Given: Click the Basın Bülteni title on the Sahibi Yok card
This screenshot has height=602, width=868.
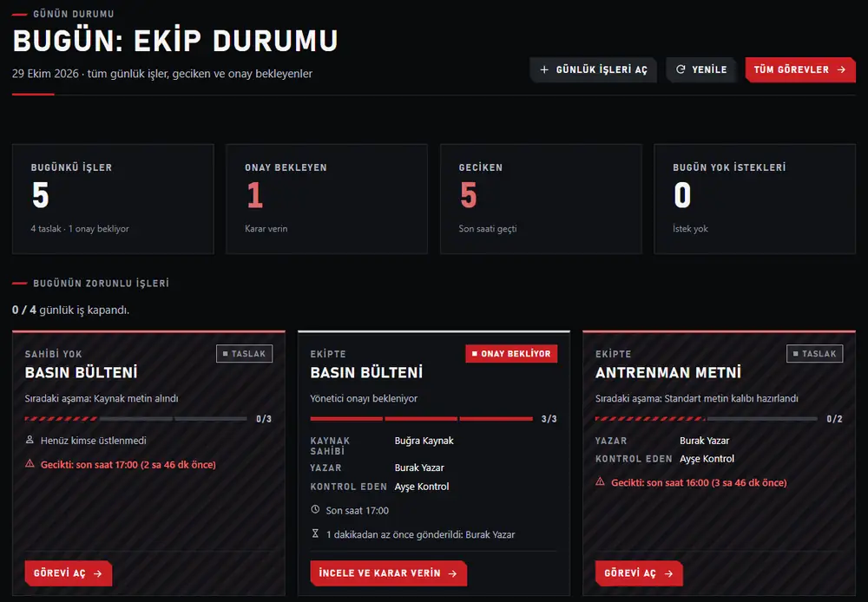Looking at the screenshot, I should point(81,372).
